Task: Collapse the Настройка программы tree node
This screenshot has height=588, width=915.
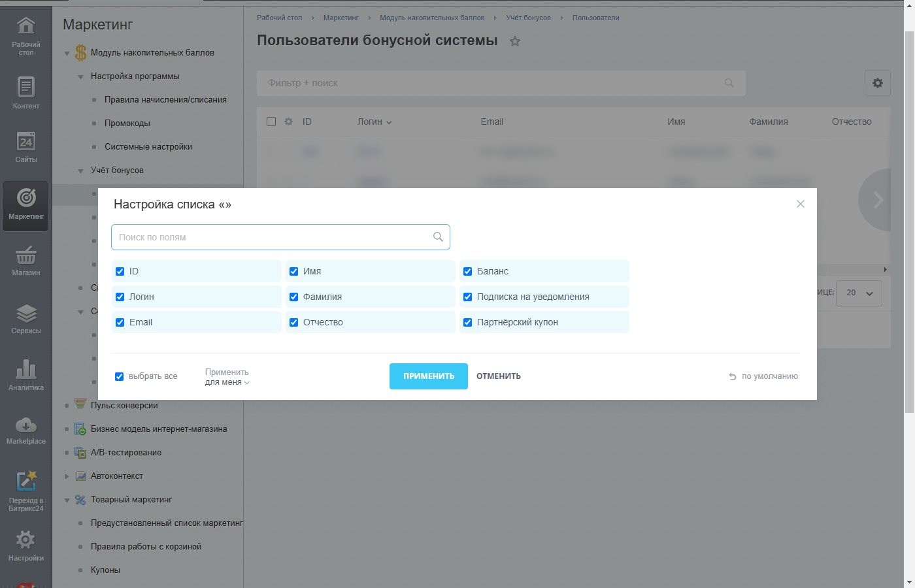Action: click(x=80, y=76)
